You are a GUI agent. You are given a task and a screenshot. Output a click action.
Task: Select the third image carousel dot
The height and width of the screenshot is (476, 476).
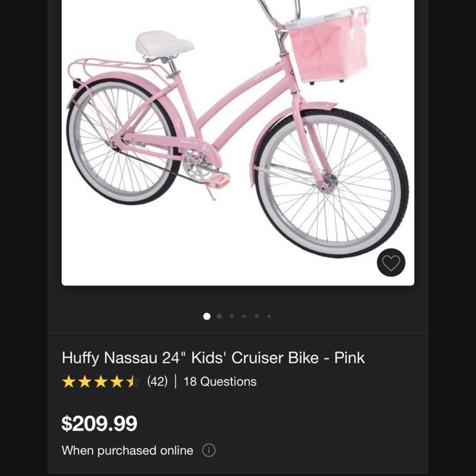pos(232,316)
